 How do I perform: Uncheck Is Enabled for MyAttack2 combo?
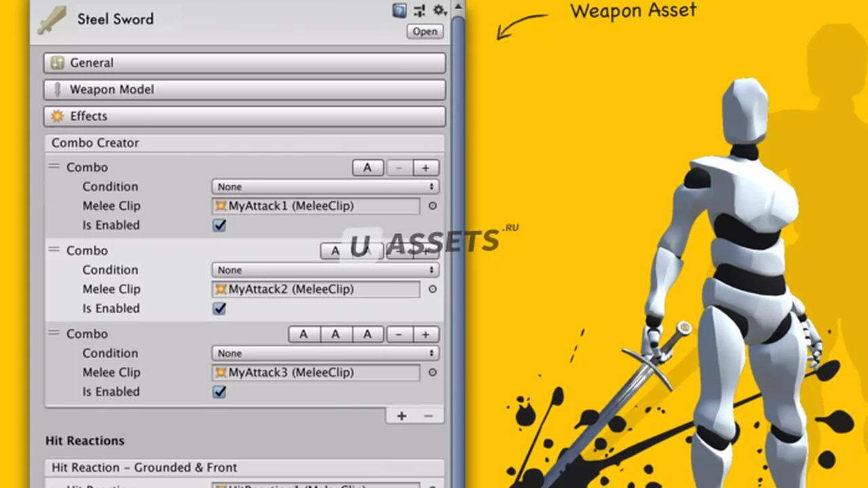pos(220,309)
